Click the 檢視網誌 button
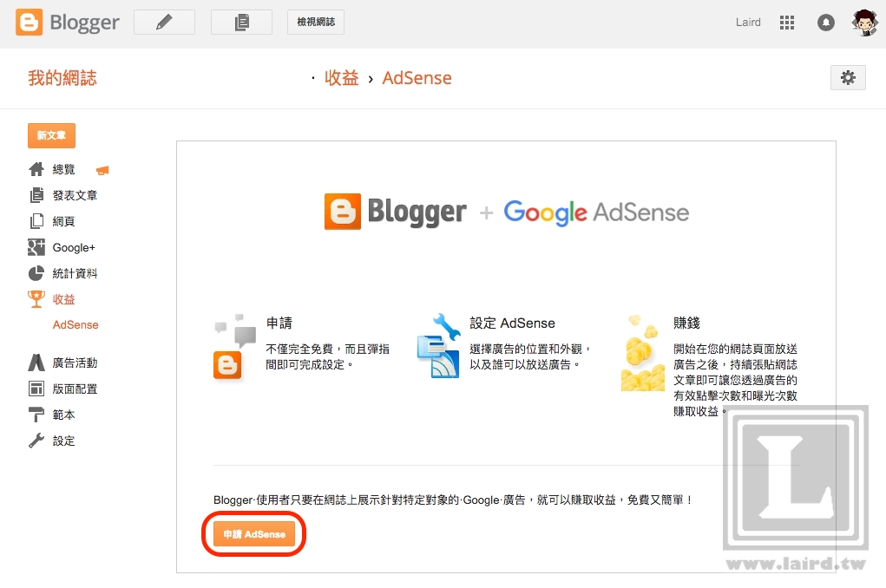The width and height of the screenshot is (886, 588). click(x=316, y=22)
